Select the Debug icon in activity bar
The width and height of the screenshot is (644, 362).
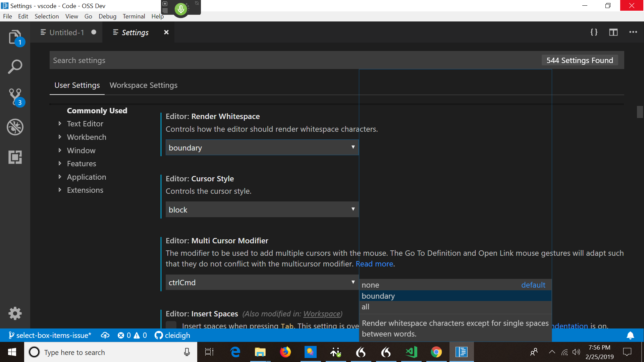(x=15, y=127)
